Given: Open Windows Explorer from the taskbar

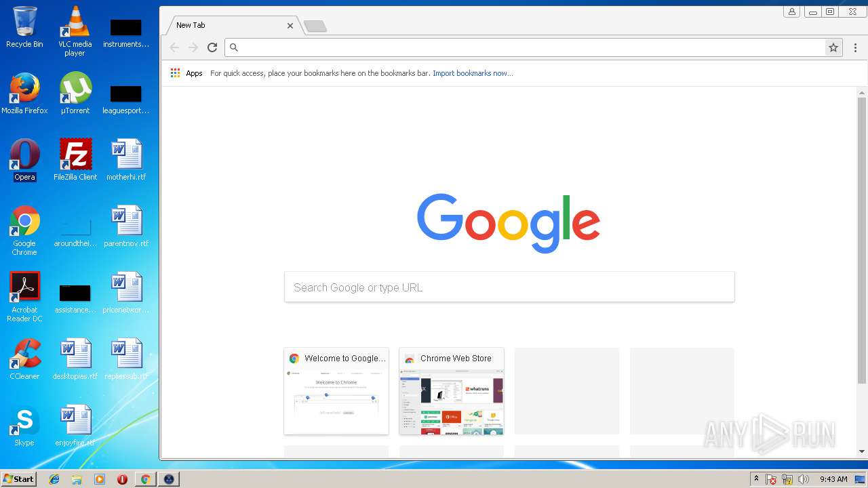Looking at the screenshot, I should (77, 479).
